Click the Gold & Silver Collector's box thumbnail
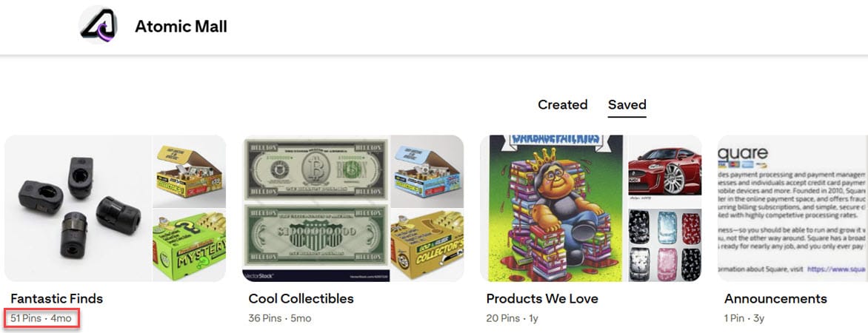 (x=427, y=246)
